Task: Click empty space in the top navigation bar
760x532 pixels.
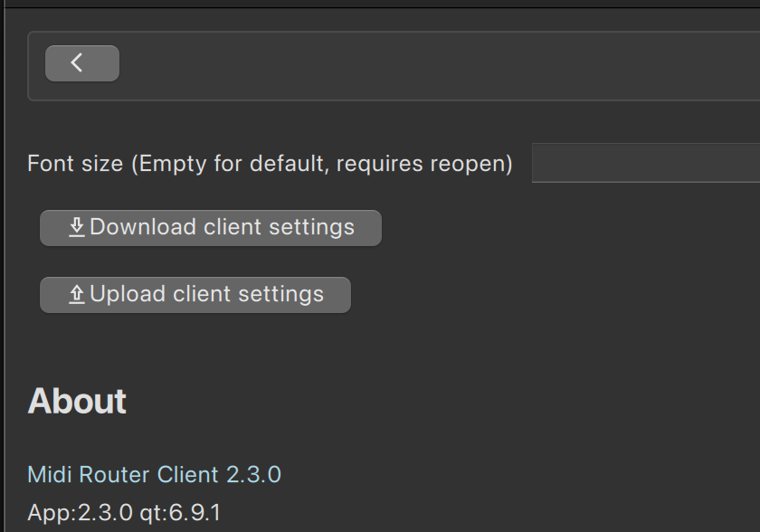Action: pos(436,65)
